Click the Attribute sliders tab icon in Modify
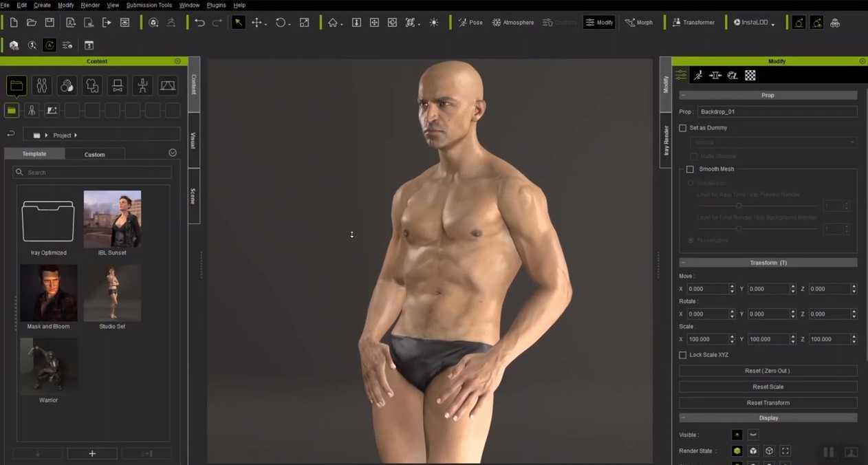Viewport: 868px width, 465px height. [x=681, y=75]
